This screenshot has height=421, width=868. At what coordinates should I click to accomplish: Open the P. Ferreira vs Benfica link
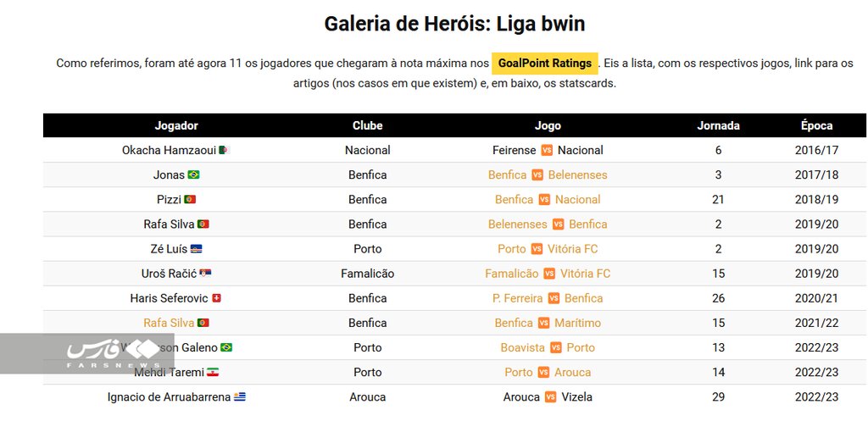[548, 298]
